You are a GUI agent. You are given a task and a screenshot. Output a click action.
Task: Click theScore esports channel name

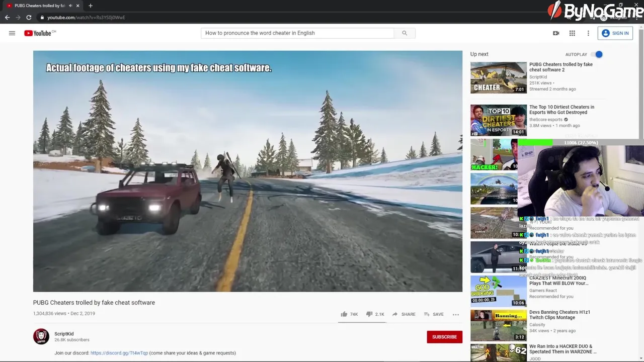pos(546,120)
